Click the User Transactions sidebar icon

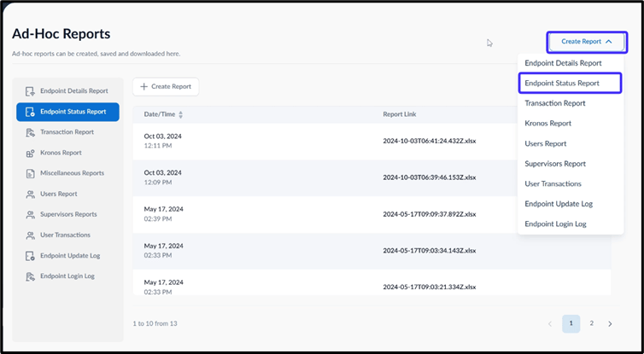(x=30, y=235)
